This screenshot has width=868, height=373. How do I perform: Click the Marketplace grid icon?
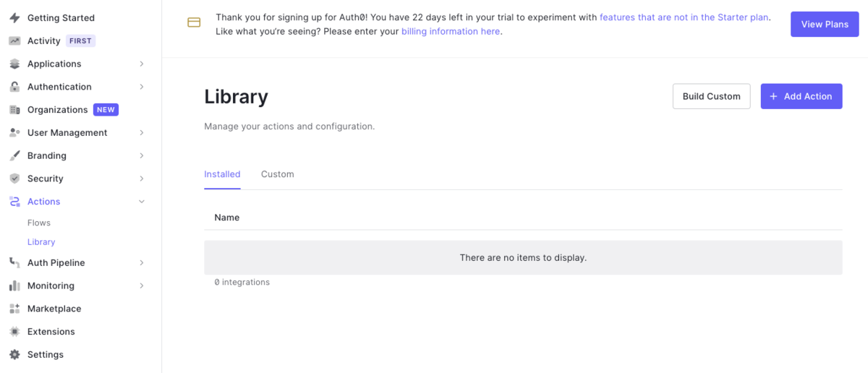point(14,309)
